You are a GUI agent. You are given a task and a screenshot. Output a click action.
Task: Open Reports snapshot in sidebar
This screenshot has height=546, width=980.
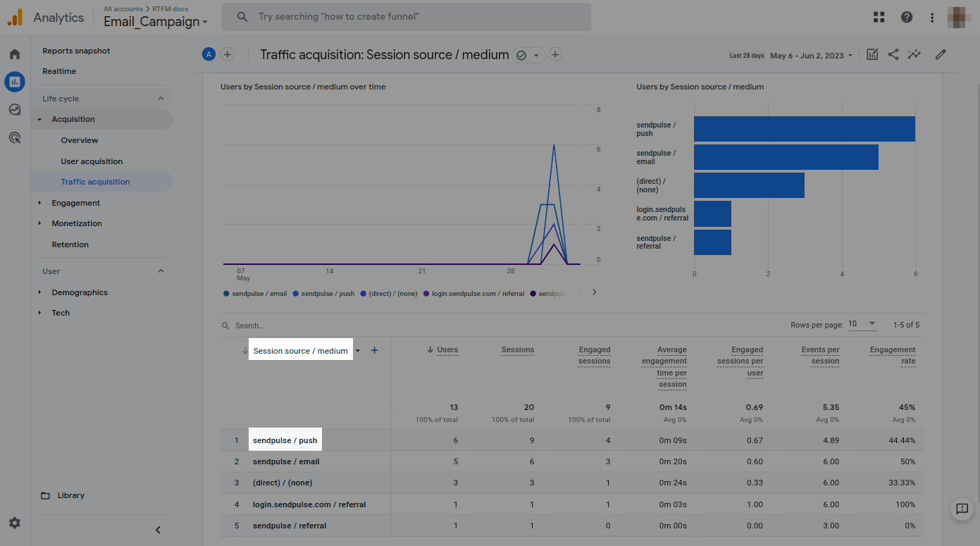point(76,51)
